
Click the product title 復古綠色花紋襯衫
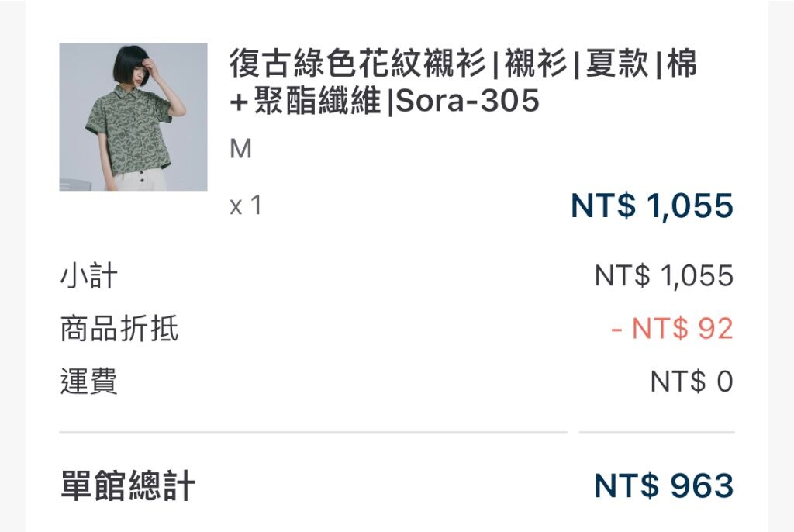[358, 64]
